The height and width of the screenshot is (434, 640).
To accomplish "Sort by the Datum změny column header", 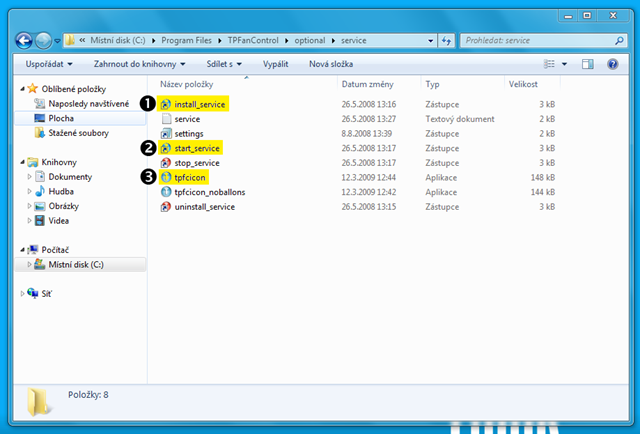I will point(367,84).
